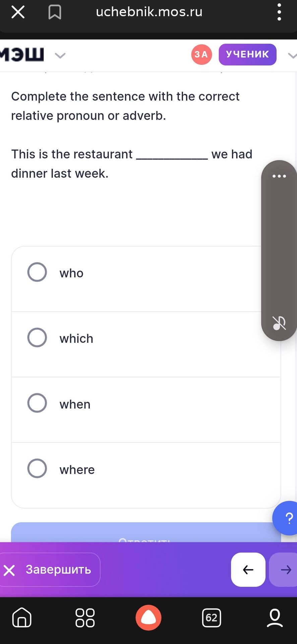The image size is (297, 644).
Task: Go to previous question with left arrow
Action: (248, 570)
